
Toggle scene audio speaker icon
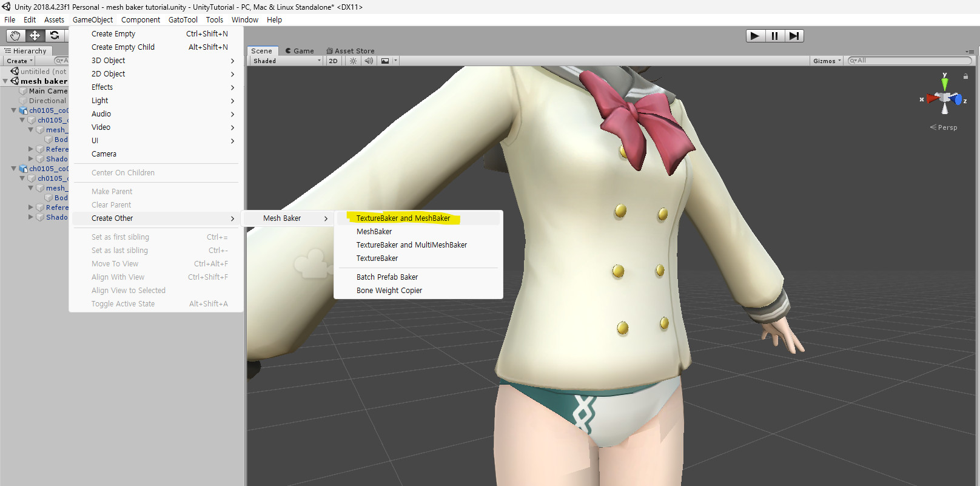369,61
